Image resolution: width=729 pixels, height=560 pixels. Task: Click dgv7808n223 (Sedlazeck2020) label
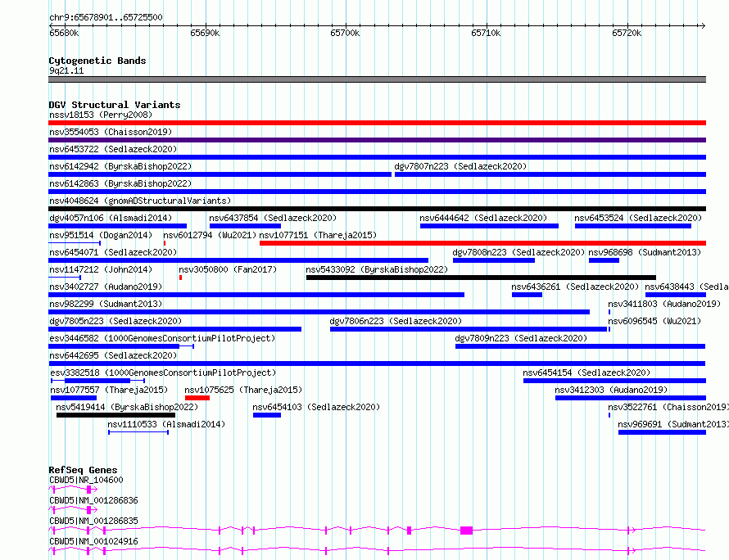tap(518, 252)
